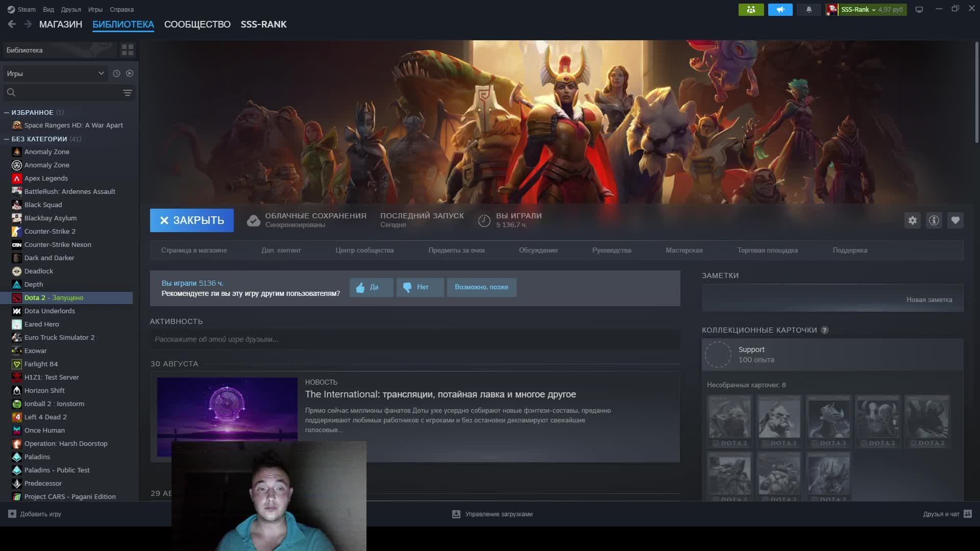
Task: Click the announcements megaphone icon
Action: 780,10
